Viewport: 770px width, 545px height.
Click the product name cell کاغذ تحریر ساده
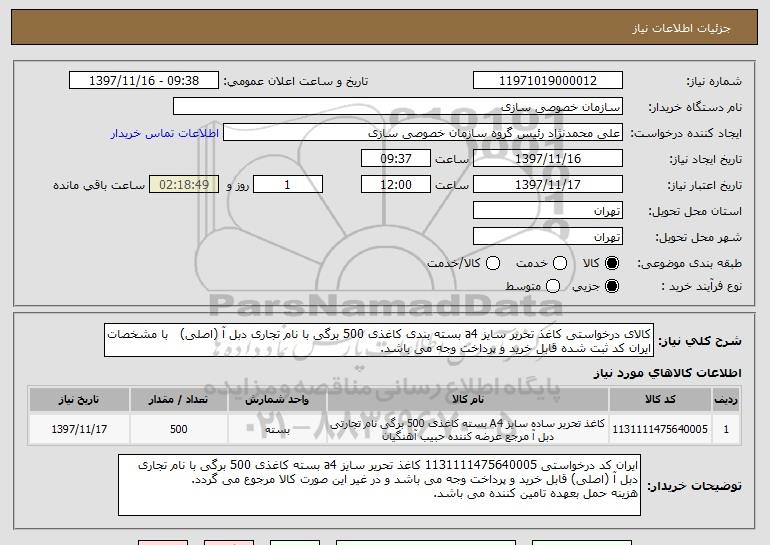point(468,429)
